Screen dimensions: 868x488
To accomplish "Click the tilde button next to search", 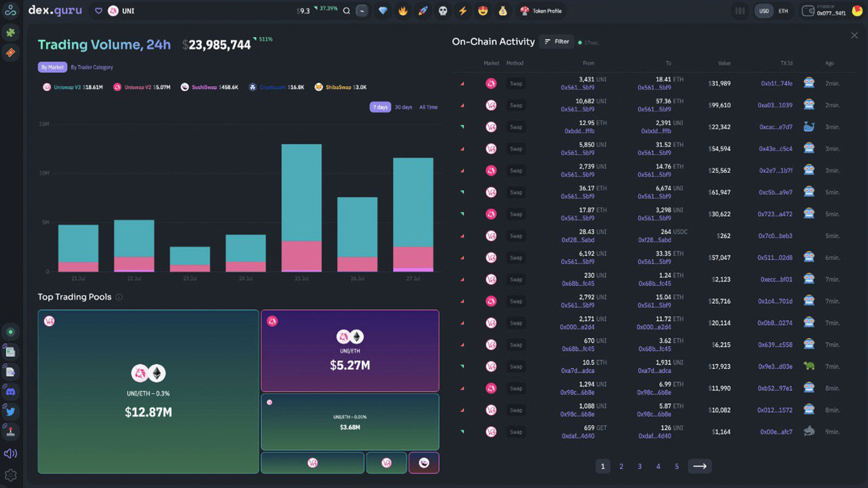I will tap(362, 11).
